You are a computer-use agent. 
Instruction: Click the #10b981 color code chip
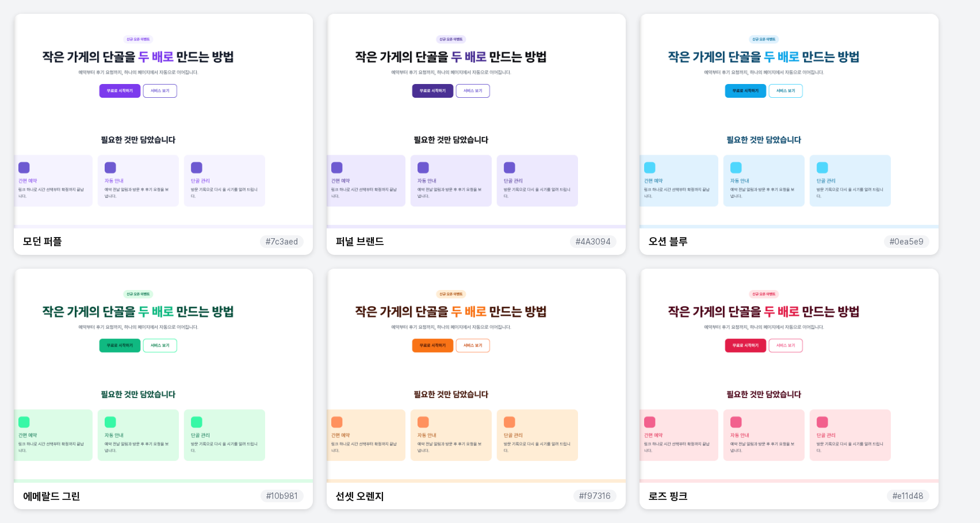(x=282, y=496)
